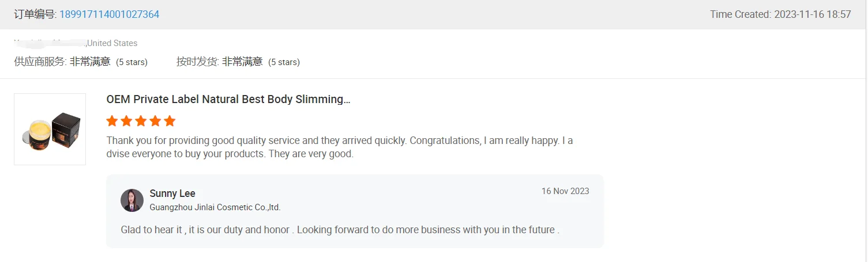
Task: Click the Time Created timestamp
Action: pos(780,14)
